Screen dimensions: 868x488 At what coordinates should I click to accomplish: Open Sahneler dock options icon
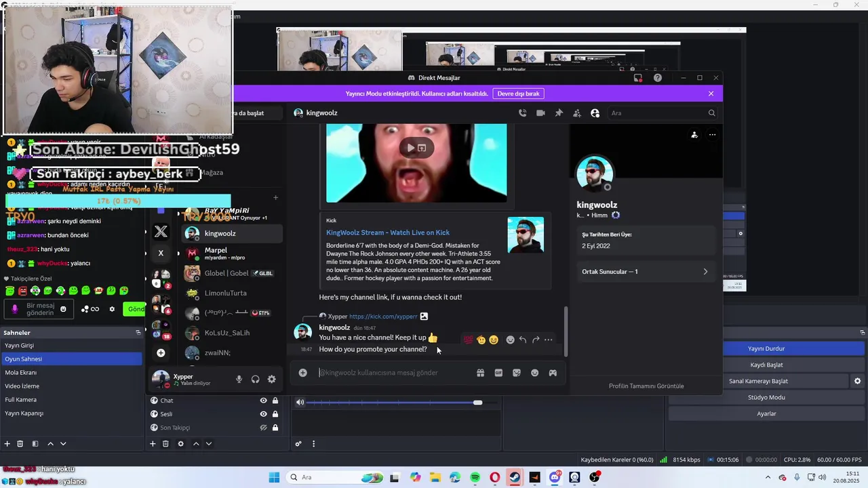point(138,333)
